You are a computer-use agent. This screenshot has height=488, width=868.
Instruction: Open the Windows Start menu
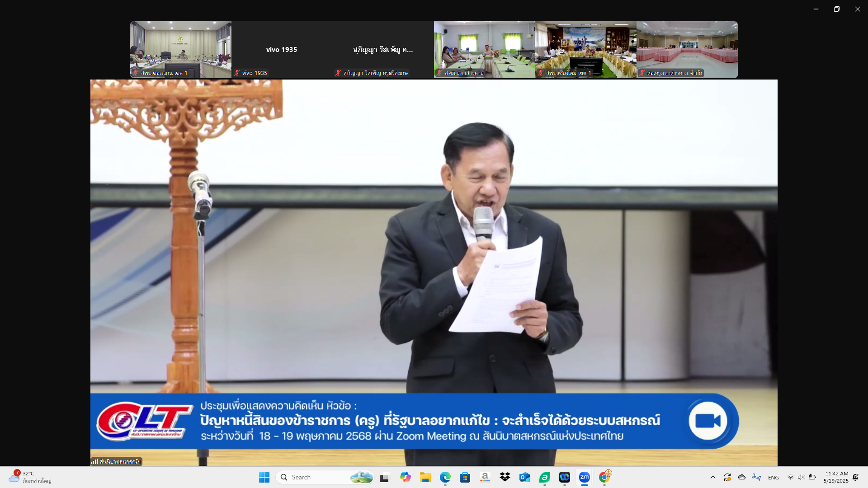264,477
